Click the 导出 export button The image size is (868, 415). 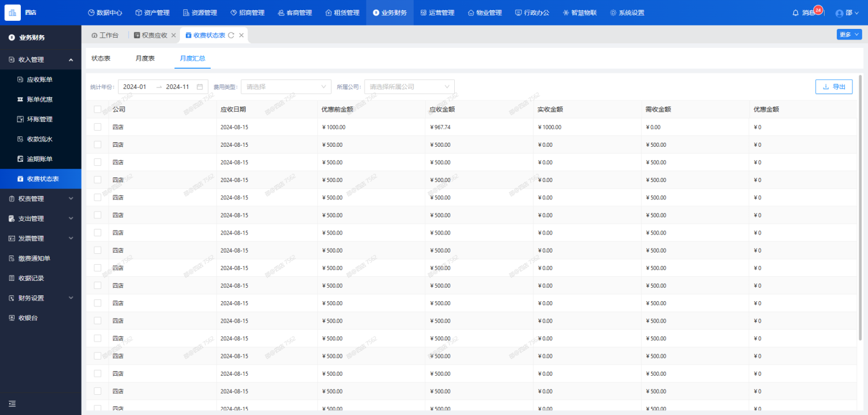point(834,87)
